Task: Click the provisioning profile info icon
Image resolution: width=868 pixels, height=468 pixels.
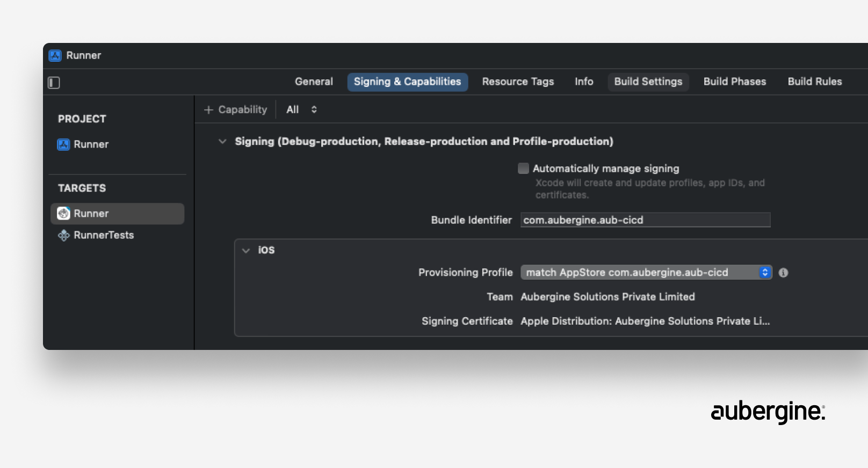Action: 783,273
